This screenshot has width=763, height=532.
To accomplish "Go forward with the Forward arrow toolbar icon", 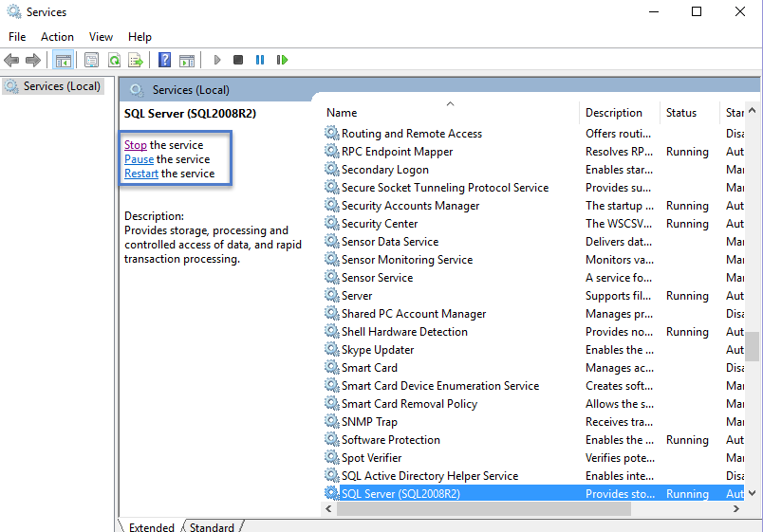I will click(32, 61).
